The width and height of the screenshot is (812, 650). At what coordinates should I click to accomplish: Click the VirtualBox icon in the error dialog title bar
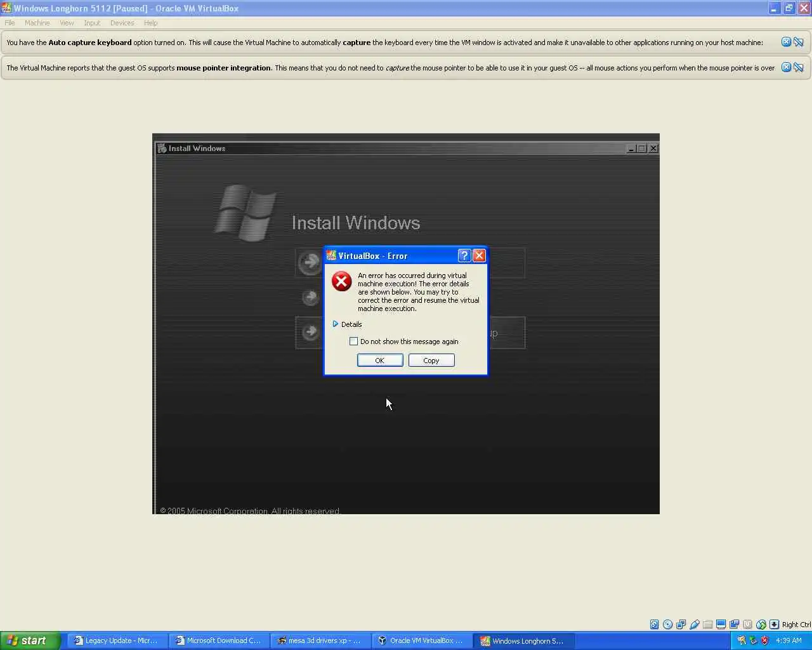click(331, 256)
